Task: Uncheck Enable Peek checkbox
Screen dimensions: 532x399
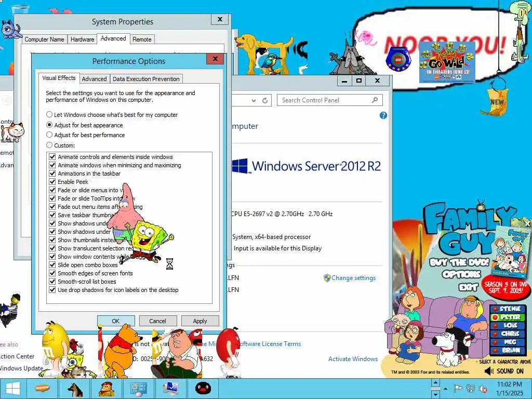Action: tap(52, 182)
